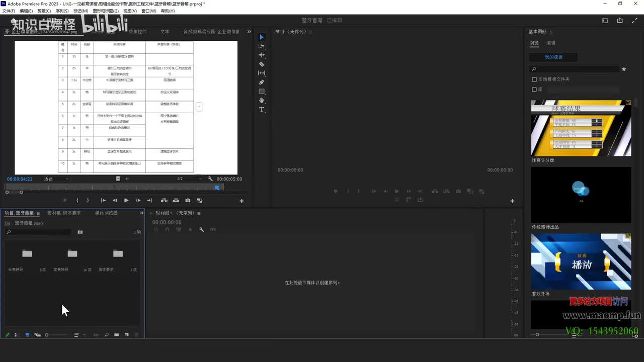Screen dimensions: 644x362
Task: Open Program monitor 节目 panel menu
Action: tap(311, 32)
